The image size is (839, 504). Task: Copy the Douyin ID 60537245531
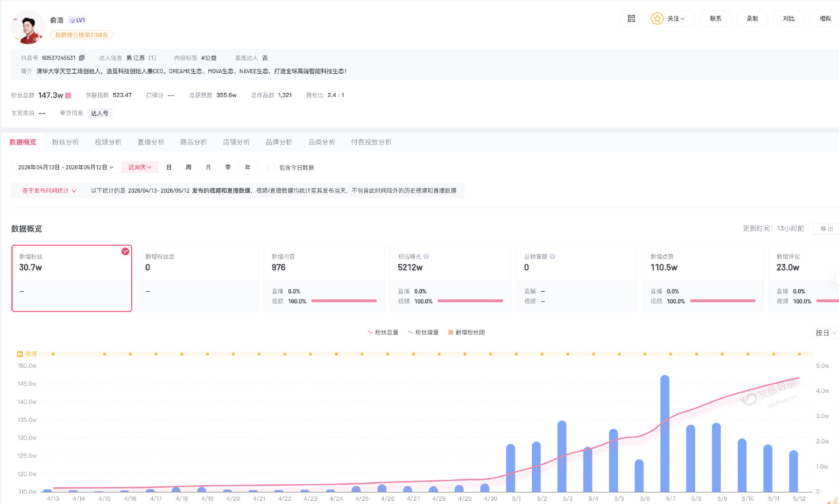click(82, 58)
